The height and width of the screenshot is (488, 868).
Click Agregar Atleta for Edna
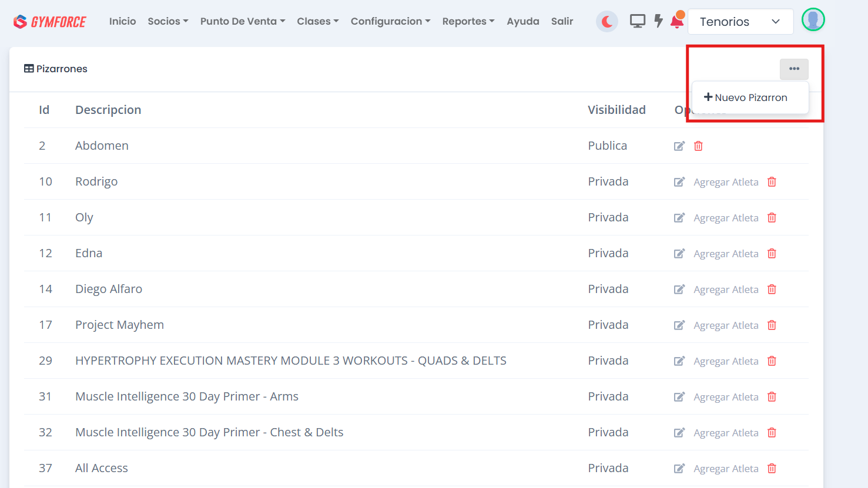[726, 254]
